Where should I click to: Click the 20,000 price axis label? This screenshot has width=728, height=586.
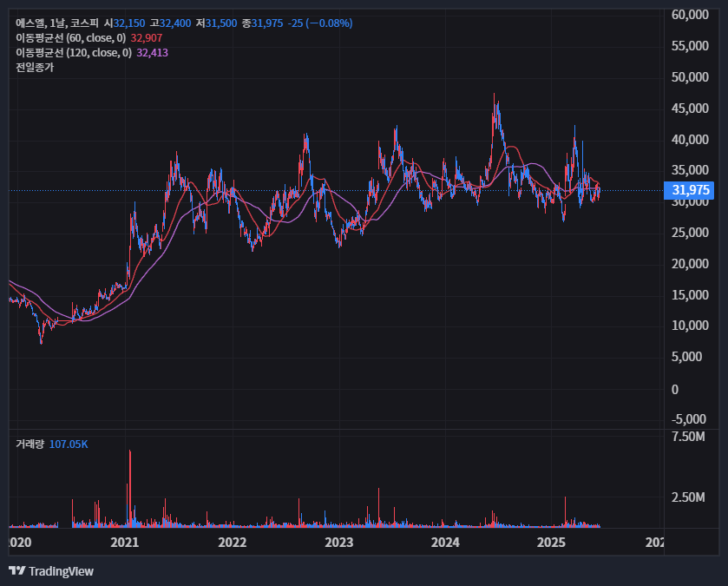pos(690,263)
